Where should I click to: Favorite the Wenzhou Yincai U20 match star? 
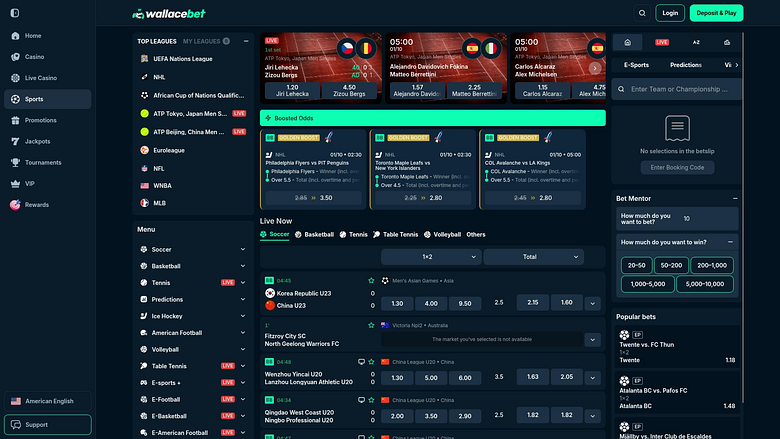click(x=371, y=362)
